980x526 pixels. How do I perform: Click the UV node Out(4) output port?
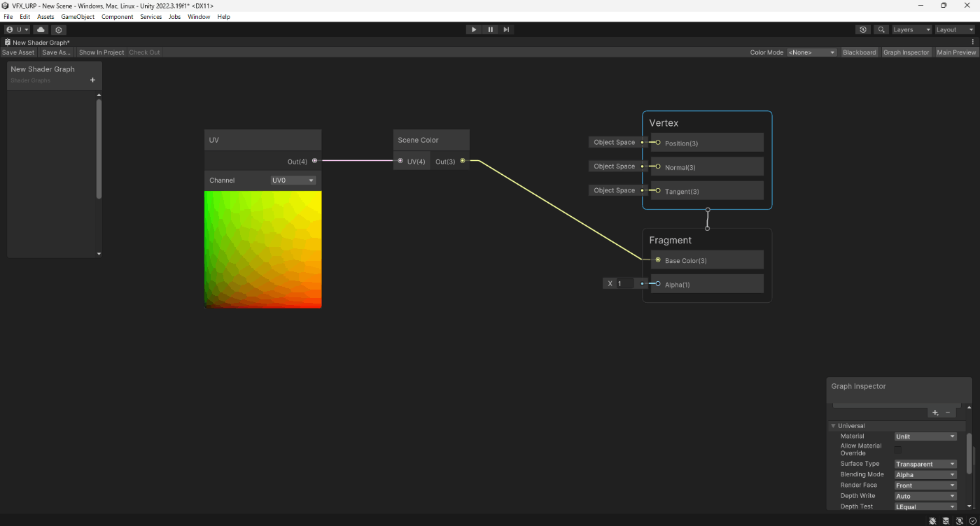314,161
